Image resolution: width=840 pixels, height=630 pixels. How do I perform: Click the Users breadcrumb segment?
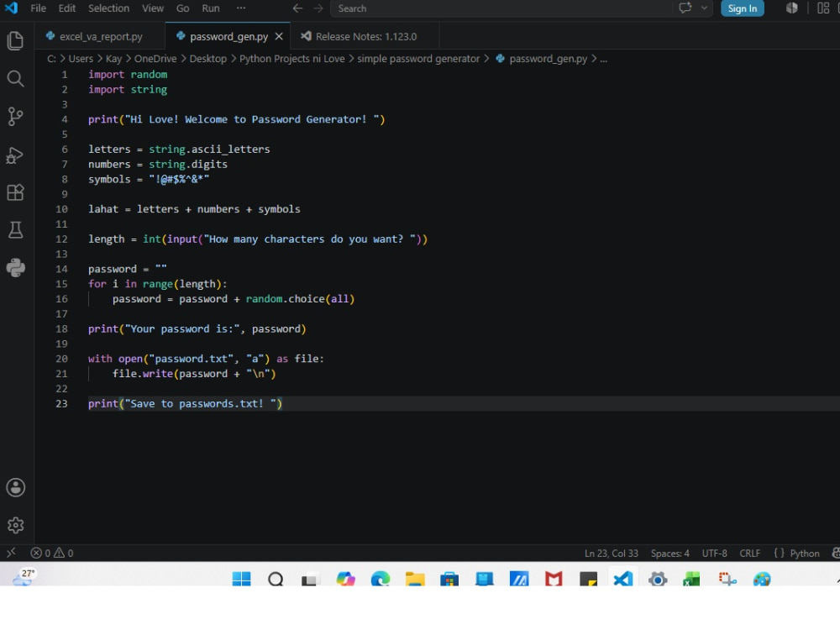click(x=81, y=59)
